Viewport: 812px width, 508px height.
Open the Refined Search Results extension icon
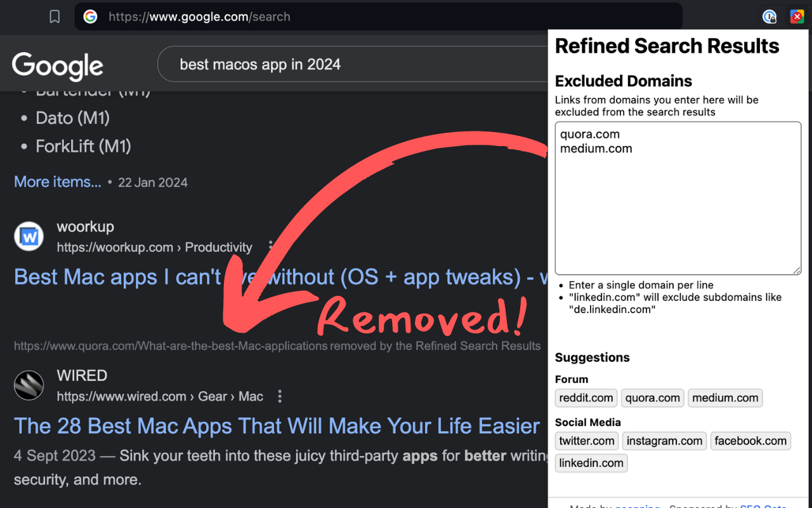pyautogui.click(x=797, y=17)
